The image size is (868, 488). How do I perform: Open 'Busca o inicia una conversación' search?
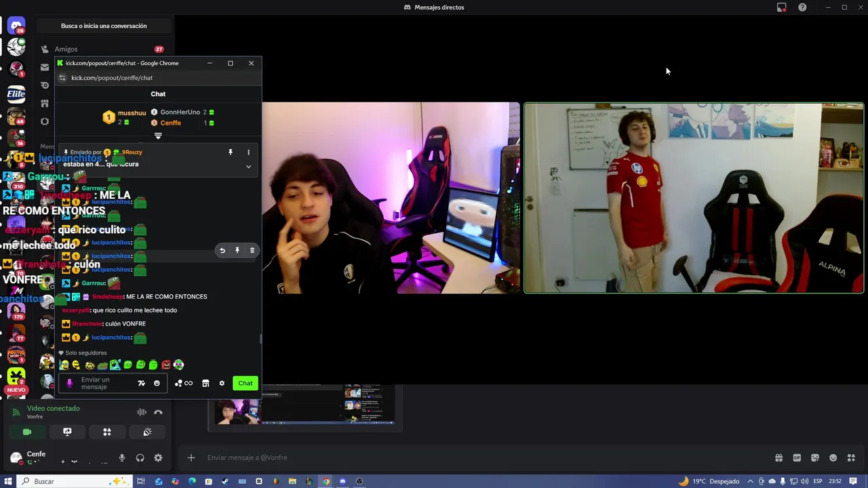click(x=104, y=26)
